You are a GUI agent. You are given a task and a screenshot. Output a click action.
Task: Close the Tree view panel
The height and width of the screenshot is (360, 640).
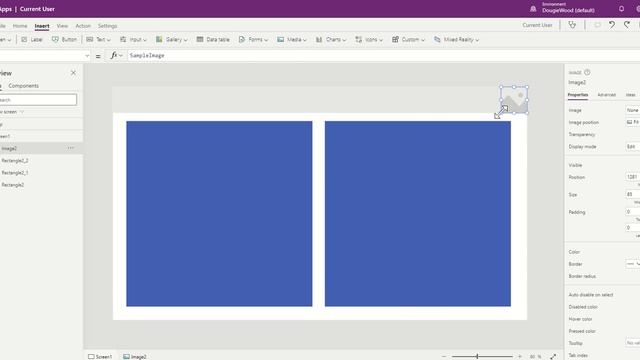click(73, 73)
